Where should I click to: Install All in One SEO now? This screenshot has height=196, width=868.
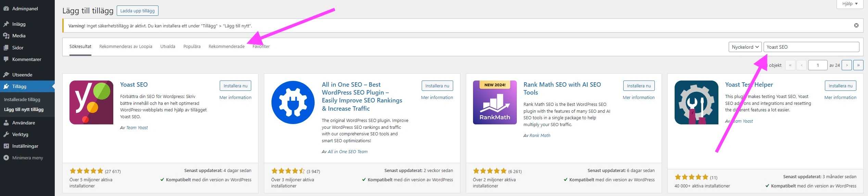point(437,86)
